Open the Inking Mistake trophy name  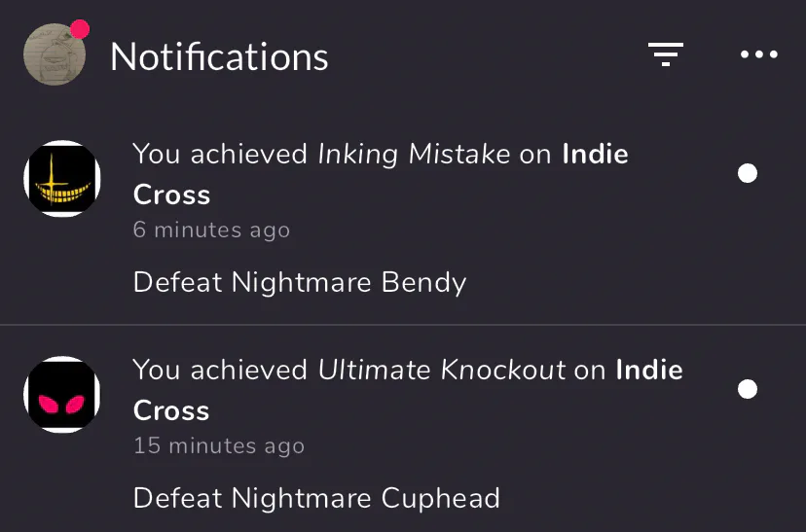tap(414, 154)
